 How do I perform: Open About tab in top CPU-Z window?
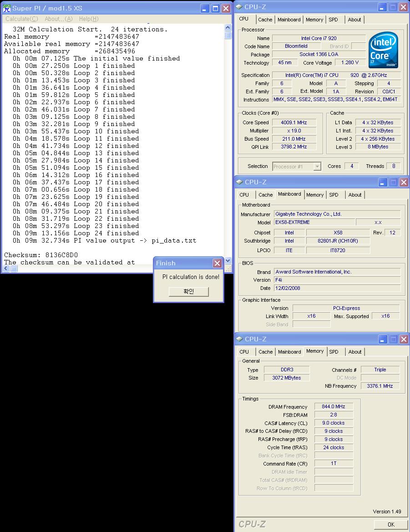point(354,20)
